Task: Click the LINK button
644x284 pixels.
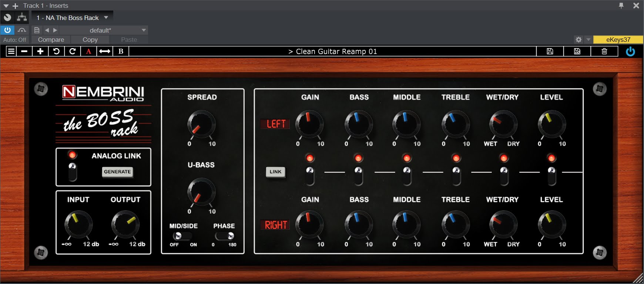Action: click(x=275, y=172)
